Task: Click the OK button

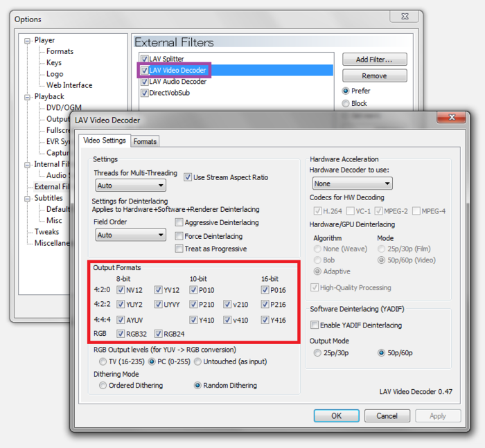Action: click(336, 416)
